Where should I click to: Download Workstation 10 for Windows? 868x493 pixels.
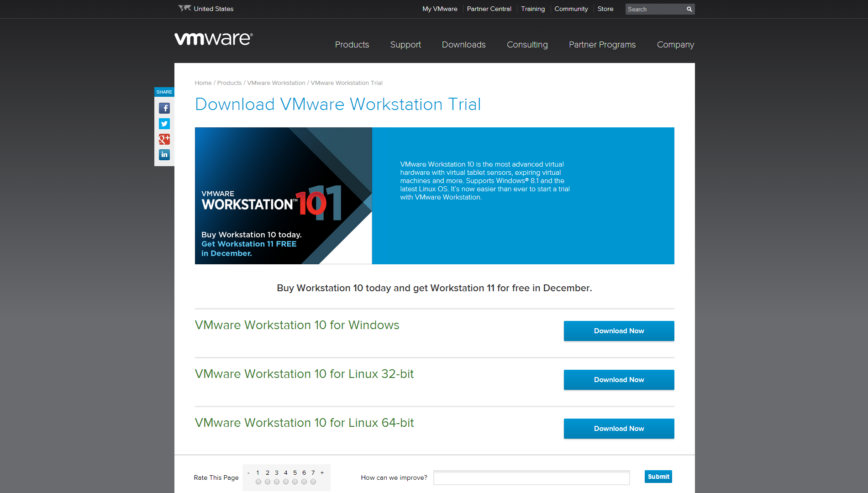tap(619, 331)
